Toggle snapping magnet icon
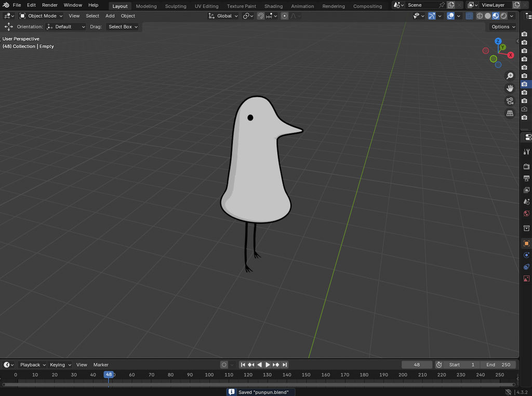The height and width of the screenshot is (396, 532). click(x=261, y=16)
